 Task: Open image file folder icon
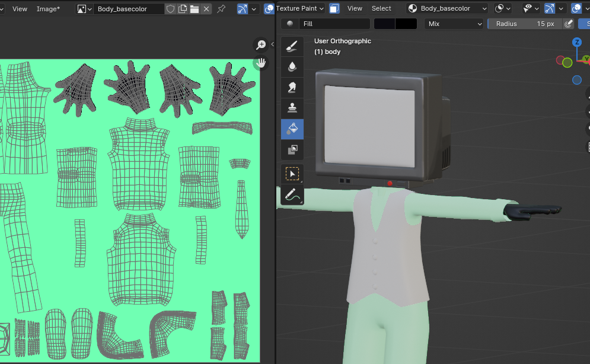coord(194,9)
